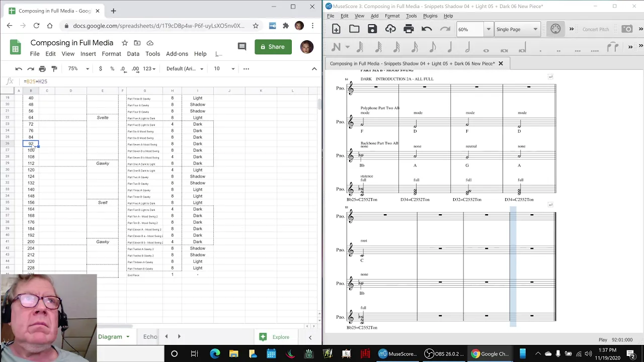This screenshot has width=644, height=362.
Task: Create a new score in MuseScore
Action: pyautogui.click(x=337, y=29)
